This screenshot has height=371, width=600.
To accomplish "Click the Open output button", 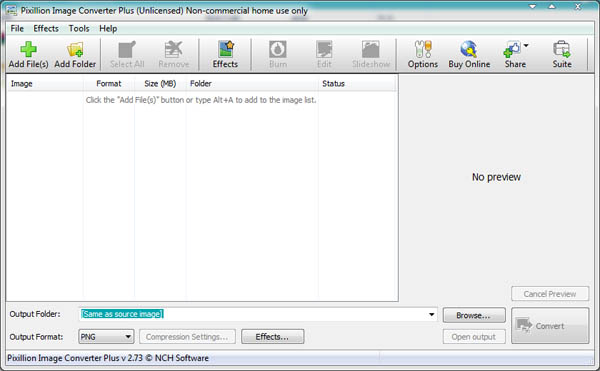I will 474,337.
